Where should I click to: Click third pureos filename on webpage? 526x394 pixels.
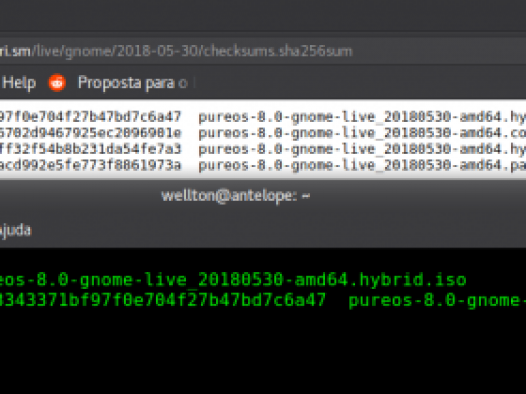362,149
